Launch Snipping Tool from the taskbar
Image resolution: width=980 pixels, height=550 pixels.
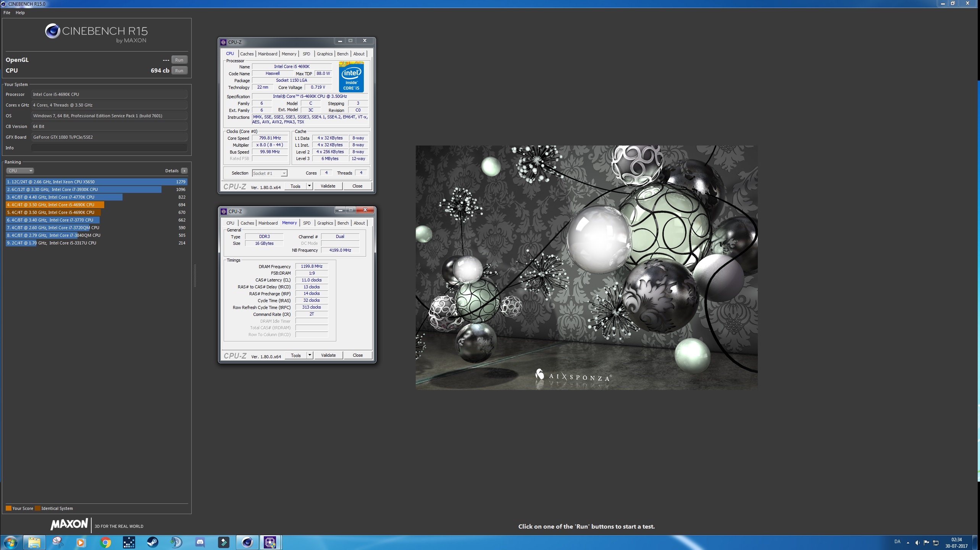point(58,542)
